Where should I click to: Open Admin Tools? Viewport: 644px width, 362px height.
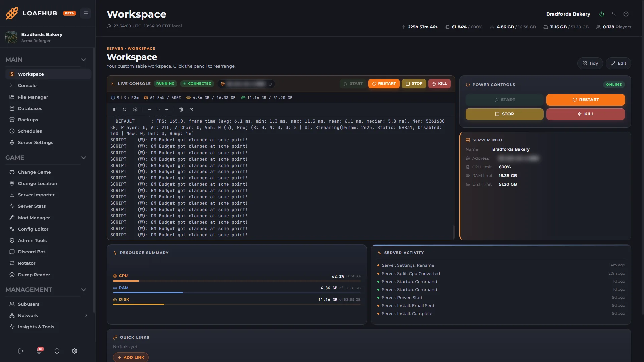click(x=48, y=240)
